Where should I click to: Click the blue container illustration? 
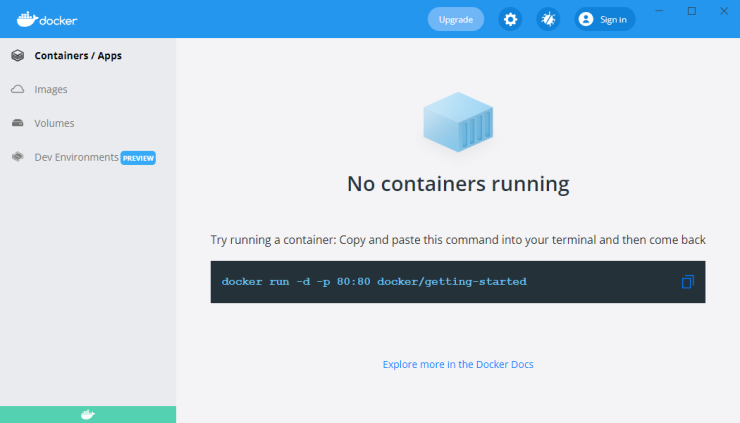point(458,122)
